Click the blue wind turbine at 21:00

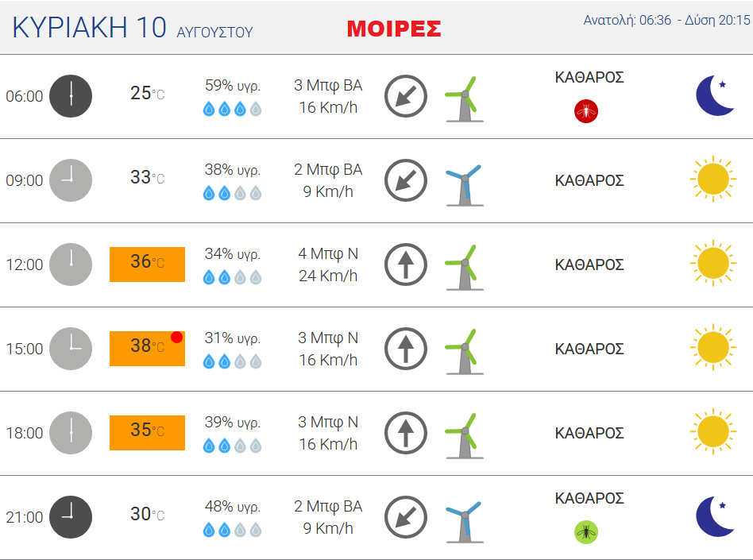[x=465, y=522]
